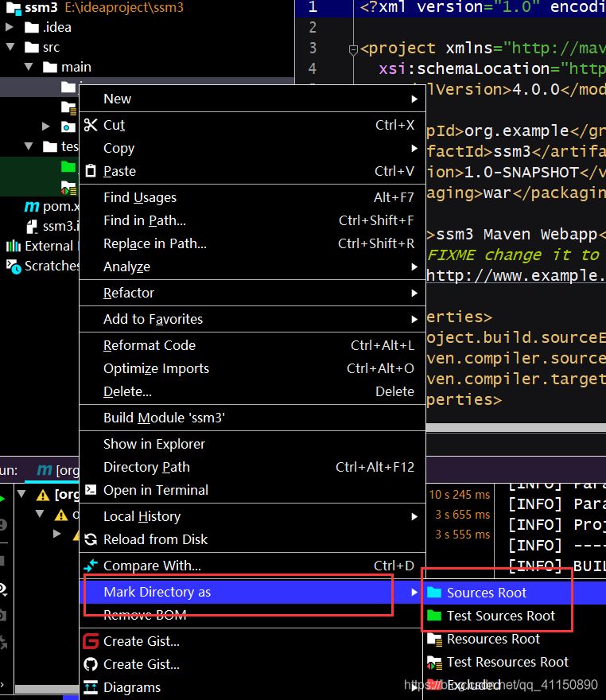The image size is (606, 700).
Task: Click the Diagrams icon in context menu
Action: click(x=91, y=687)
